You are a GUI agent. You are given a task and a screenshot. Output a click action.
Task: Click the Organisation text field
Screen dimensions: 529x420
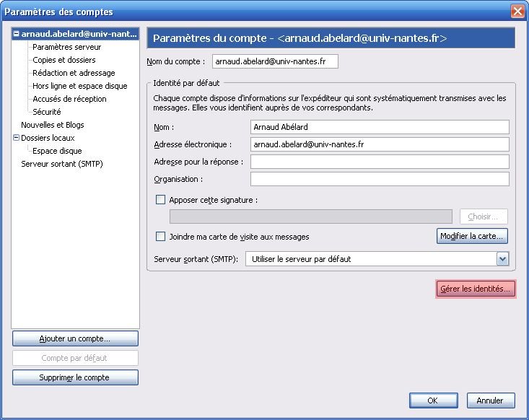pos(380,179)
